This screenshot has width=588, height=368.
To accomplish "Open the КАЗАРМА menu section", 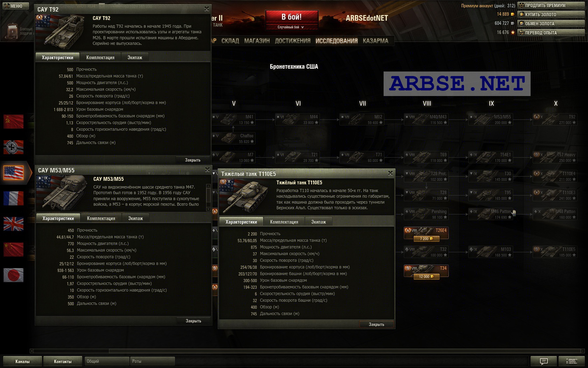I will pyautogui.click(x=376, y=41).
